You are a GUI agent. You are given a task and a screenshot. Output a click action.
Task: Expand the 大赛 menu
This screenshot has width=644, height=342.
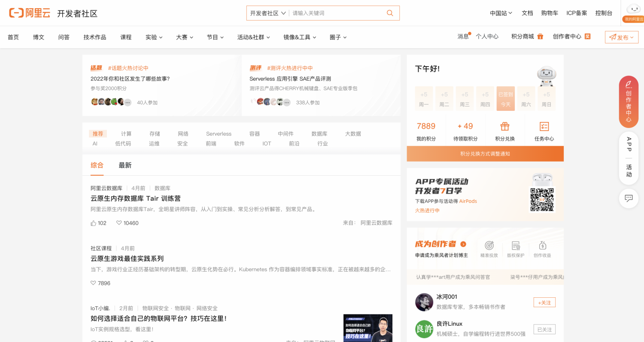[x=185, y=37]
